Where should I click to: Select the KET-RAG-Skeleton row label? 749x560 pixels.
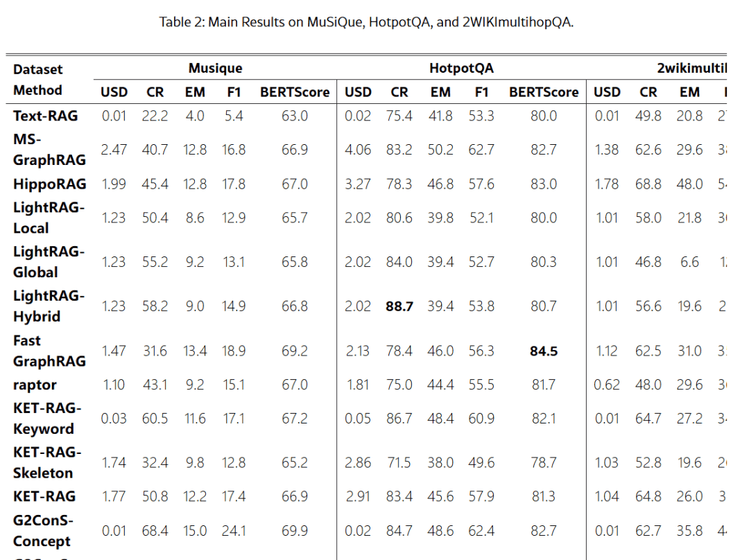(x=47, y=462)
